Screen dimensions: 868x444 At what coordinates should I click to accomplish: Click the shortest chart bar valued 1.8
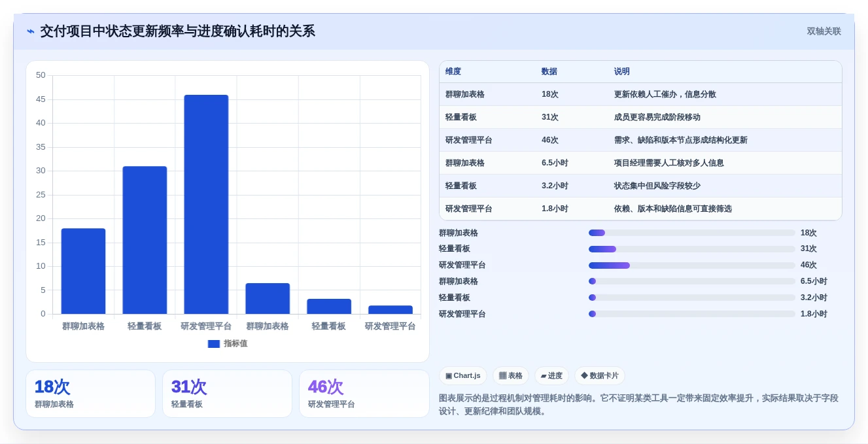[391, 309]
